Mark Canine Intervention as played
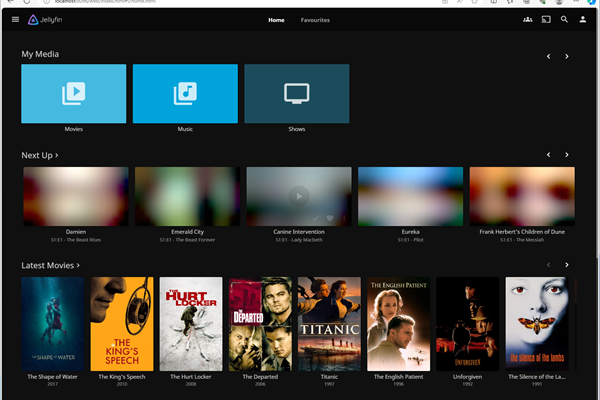Image resolution: width=600 pixels, height=400 pixels. pos(315,218)
